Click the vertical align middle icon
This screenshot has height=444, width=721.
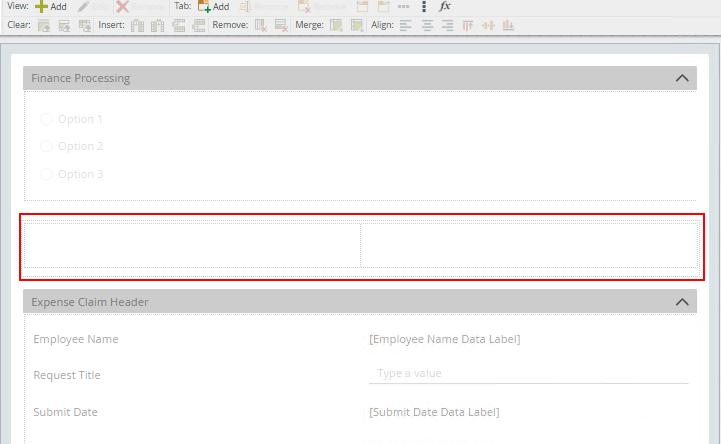pos(488,25)
